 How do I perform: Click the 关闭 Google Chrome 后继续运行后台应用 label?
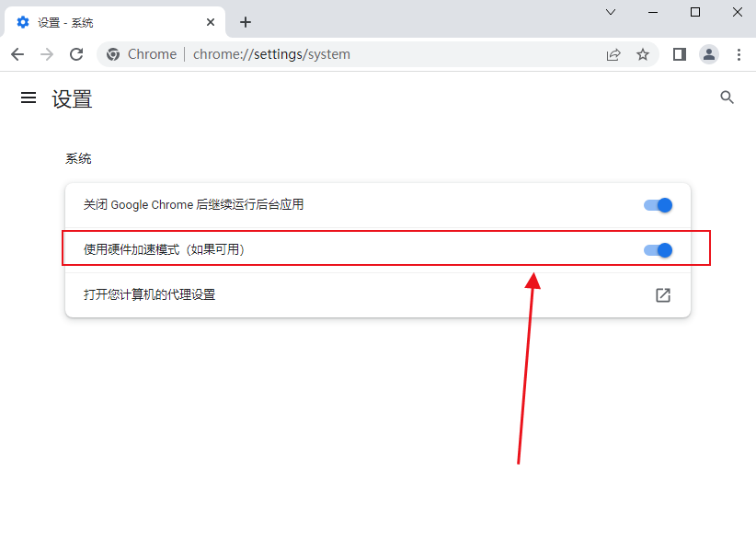193,205
